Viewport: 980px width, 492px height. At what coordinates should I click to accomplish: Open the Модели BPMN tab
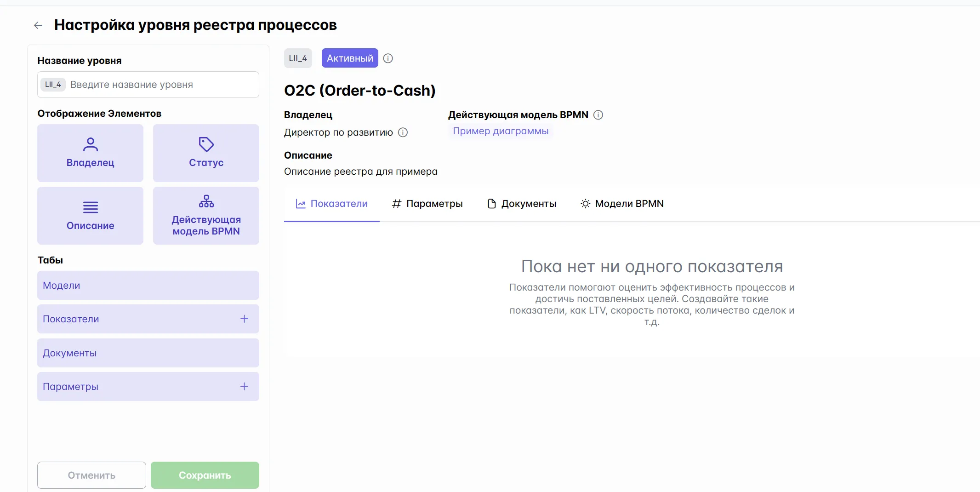(x=622, y=204)
